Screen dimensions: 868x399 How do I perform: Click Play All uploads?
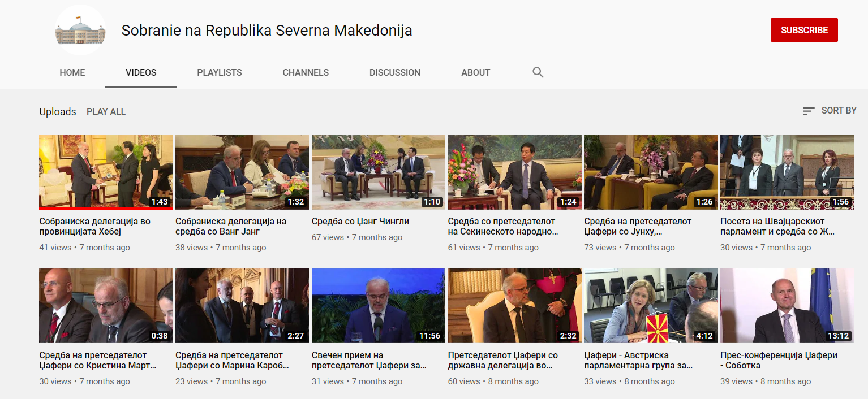click(106, 111)
